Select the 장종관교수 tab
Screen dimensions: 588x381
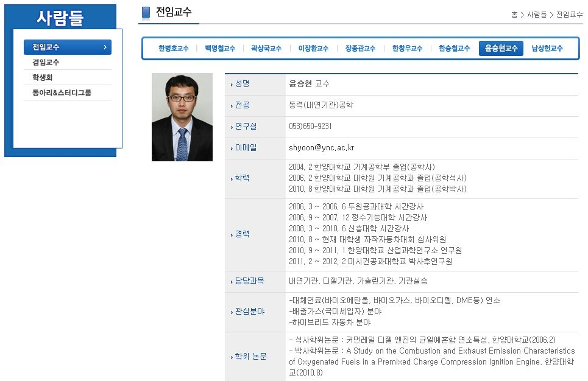[360, 48]
